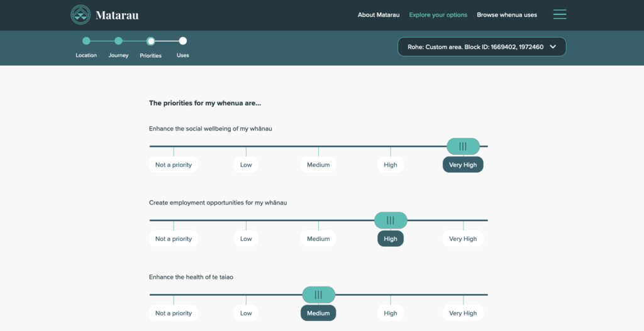Viewport: 644px width, 331px height.
Task: Click the Priorities step circle
Action: pyautogui.click(x=151, y=41)
